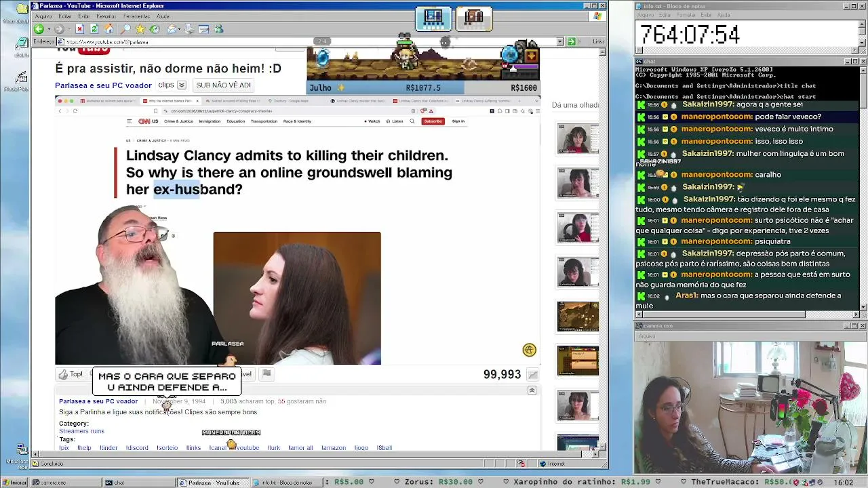Open the Arquivo menu in camera.exe window
The width and height of the screenshot is (868, 488).
point(646,336)
